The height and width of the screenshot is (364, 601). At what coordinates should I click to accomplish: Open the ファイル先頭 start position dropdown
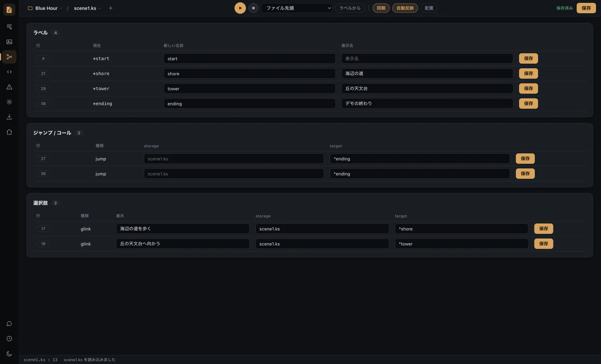pos(297,8)
